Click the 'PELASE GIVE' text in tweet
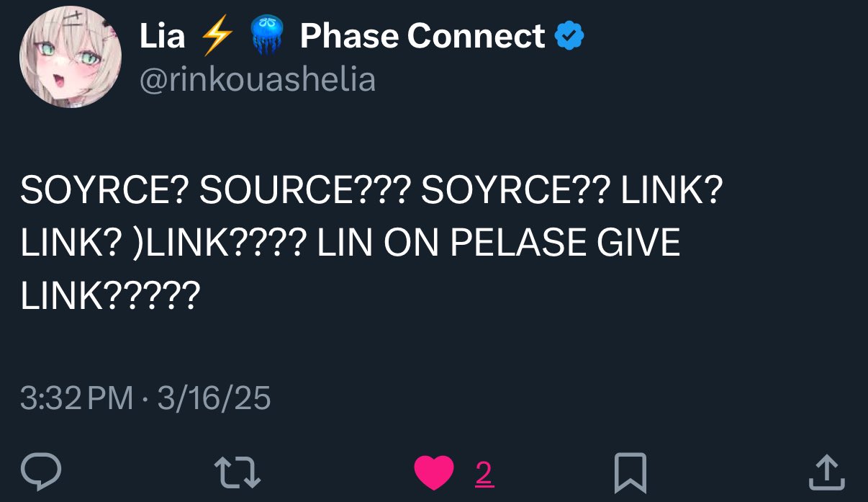 pyautogui.click(x=565, y=244)
